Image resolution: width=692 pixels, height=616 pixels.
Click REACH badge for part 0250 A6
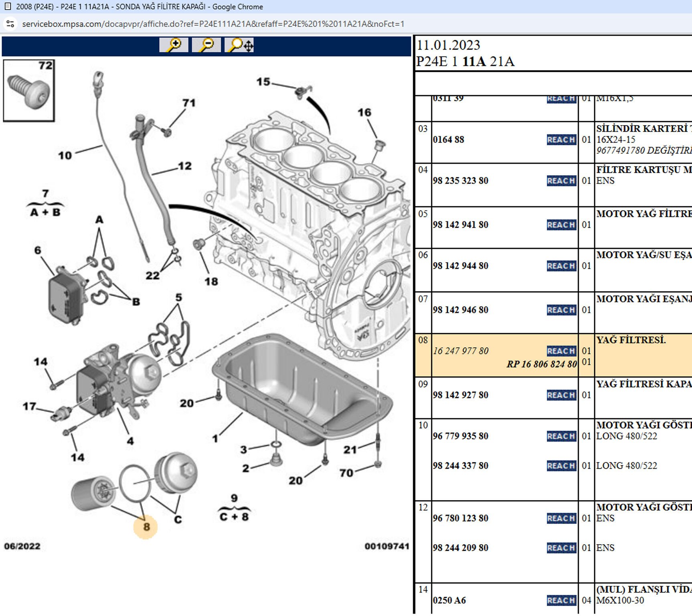tap(561, 600)
